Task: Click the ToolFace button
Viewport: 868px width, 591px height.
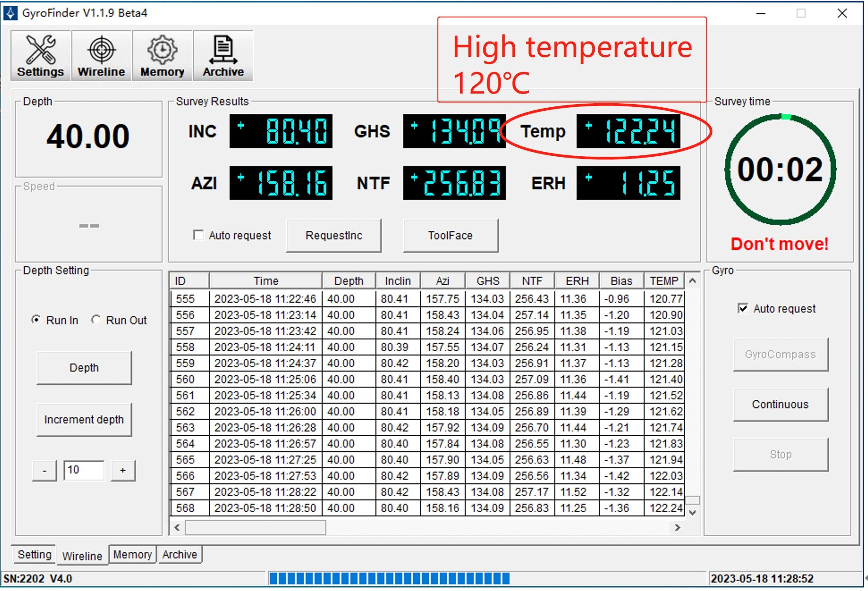Action: click(450, 236)
